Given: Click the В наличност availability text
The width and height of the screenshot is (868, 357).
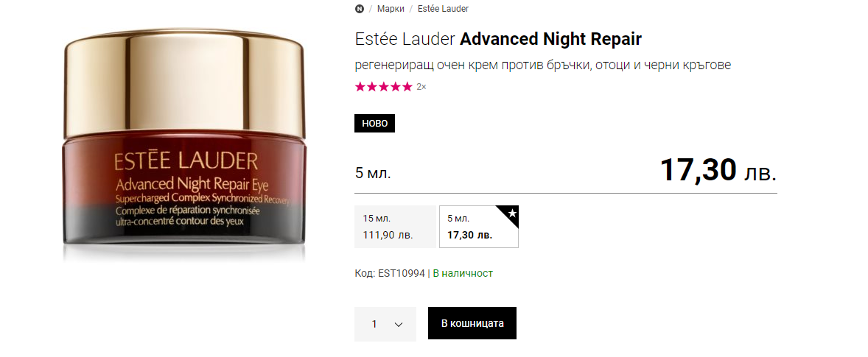Looking at the screenshot, I should [463, 274].
